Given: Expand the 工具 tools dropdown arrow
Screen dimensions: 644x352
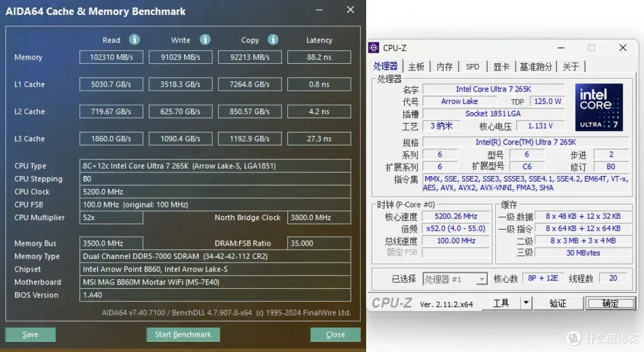Looking at the screenshot, I should click(526, 303).
